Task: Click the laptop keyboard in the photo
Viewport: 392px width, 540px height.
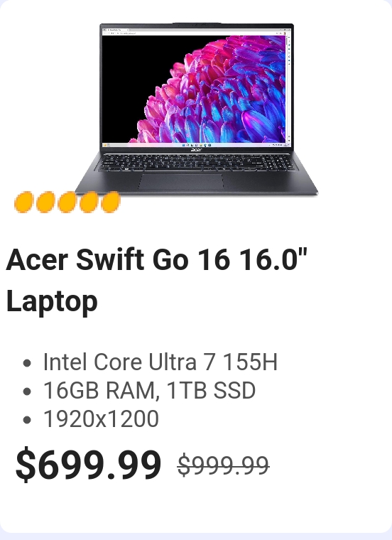Action: (197, 163)
